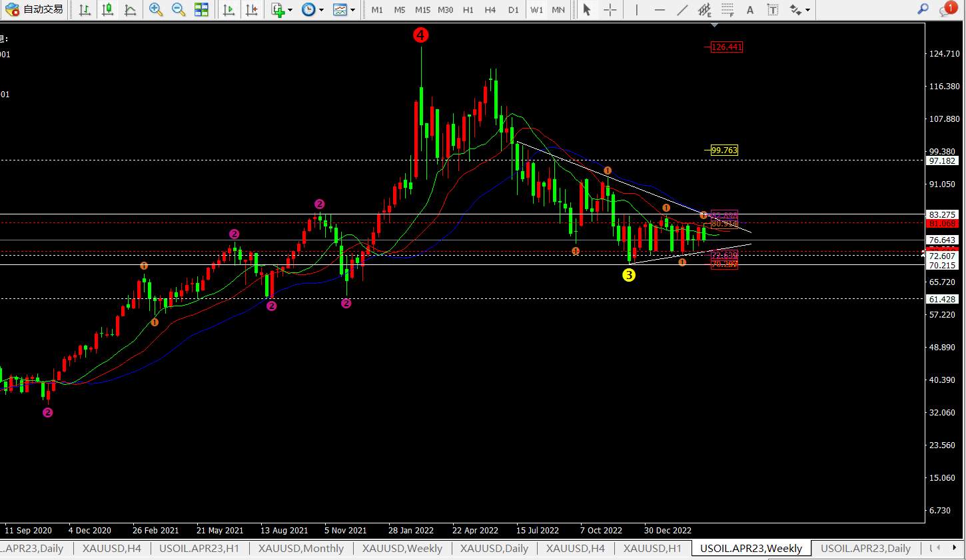Switch to candlestick chart display
This screenshot has width=966, height=560.
click(x=107, y=9)
